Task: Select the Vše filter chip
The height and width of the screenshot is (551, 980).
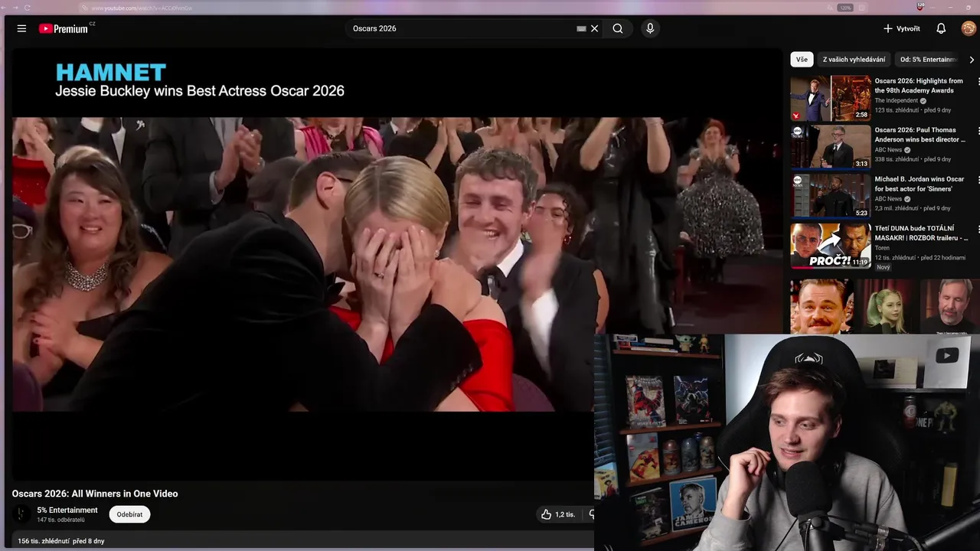Action: pos(802,59)
